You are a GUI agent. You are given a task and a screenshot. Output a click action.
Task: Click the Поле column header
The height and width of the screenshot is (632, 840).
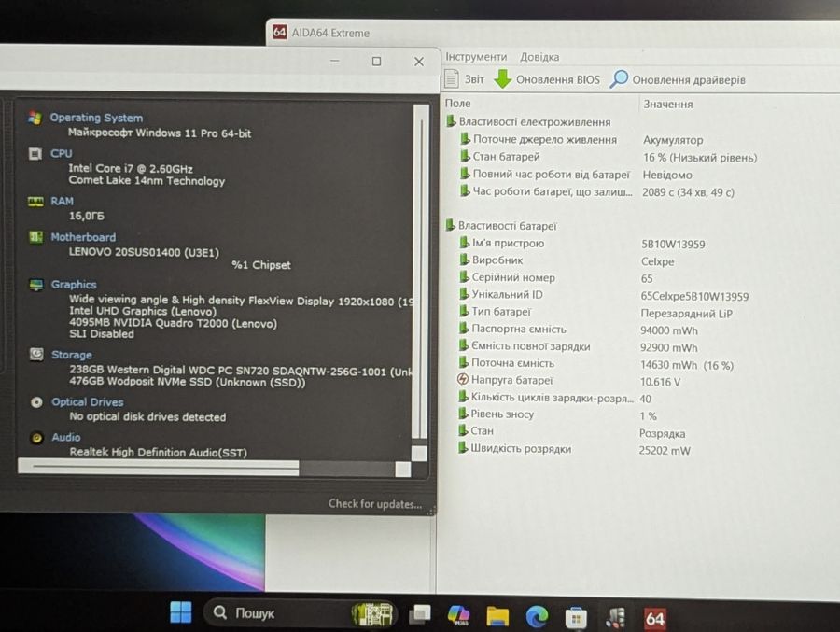[x=457, y=103]
